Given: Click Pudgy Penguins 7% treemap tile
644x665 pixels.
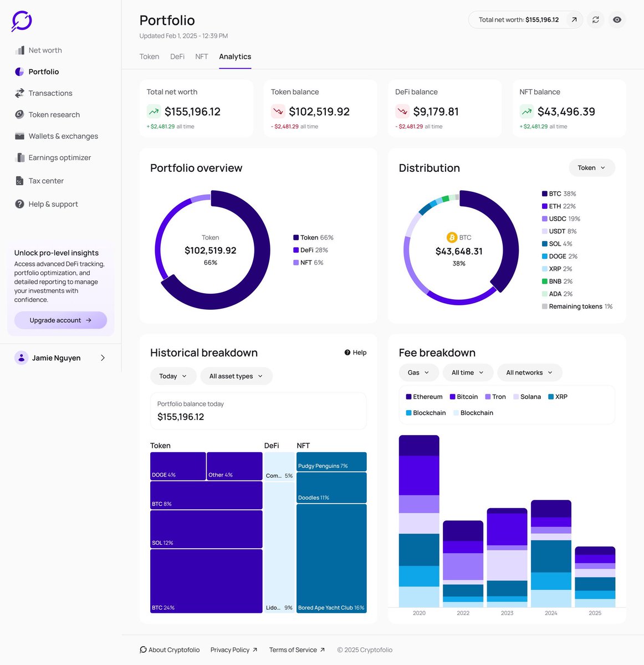Looking at the screenshot, I should [331, 462].
